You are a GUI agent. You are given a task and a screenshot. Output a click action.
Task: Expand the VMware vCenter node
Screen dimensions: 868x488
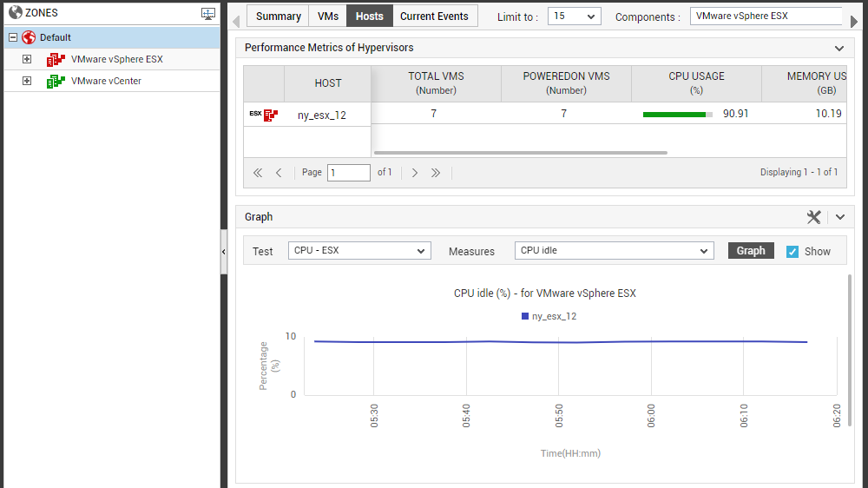[x=27, y=81]
